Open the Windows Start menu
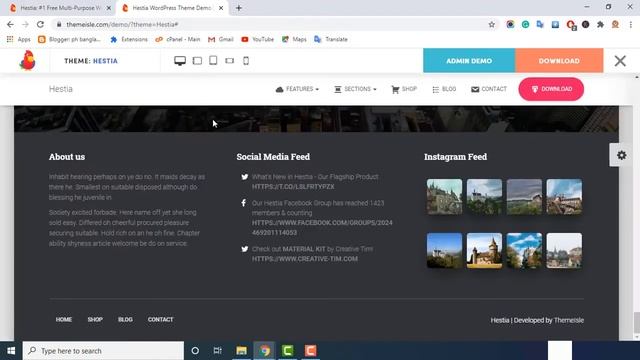 pos(11,351)
